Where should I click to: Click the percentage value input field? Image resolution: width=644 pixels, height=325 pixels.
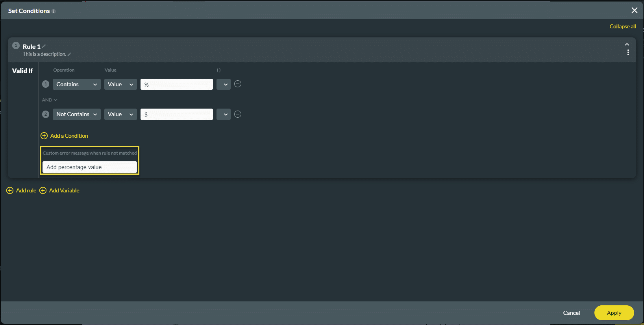176,84
